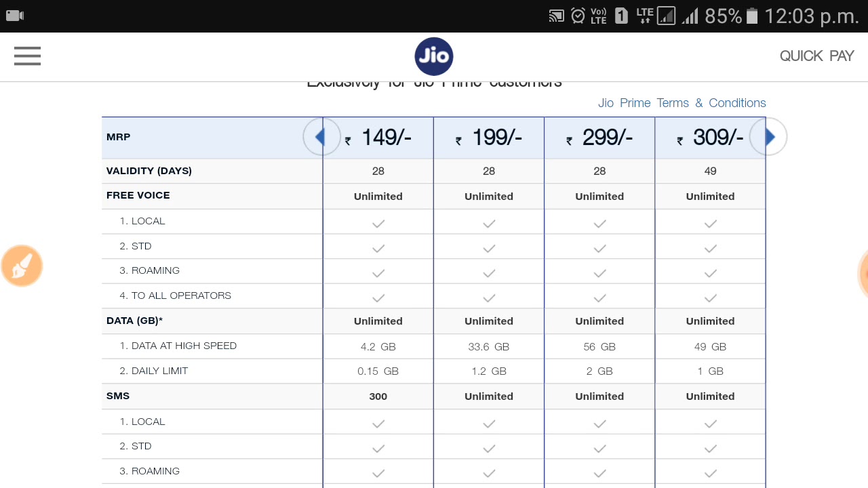Click Data Unlimited under 299/-
The width and height of the screenshot is (868, 488).
pyautogui.click(x=599, y=321)
